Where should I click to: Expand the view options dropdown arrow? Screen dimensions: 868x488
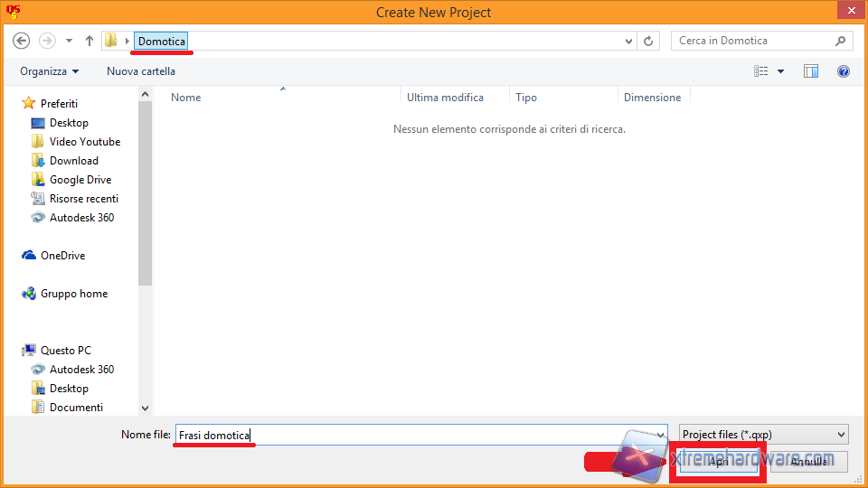point(781,71)
